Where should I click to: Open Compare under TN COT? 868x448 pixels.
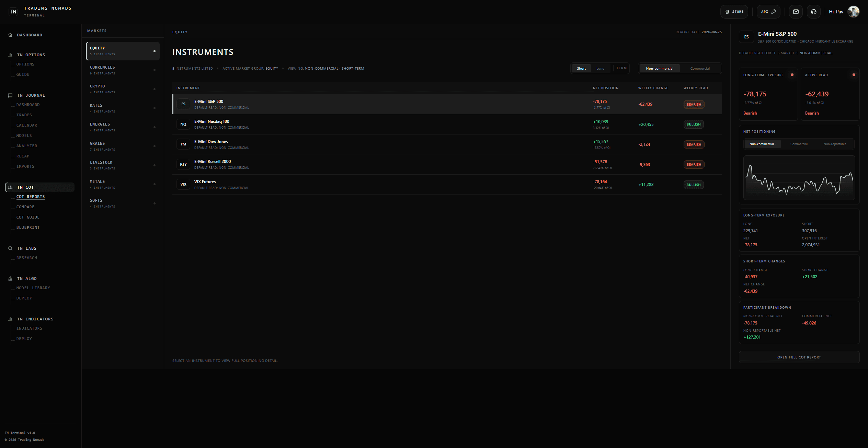[x=25, y=207]
